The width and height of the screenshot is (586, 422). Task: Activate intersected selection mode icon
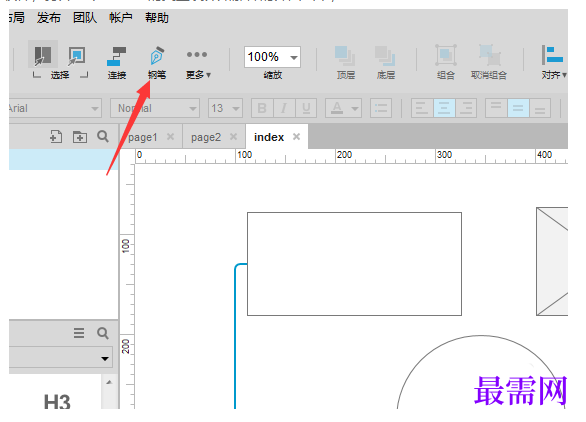43,55
